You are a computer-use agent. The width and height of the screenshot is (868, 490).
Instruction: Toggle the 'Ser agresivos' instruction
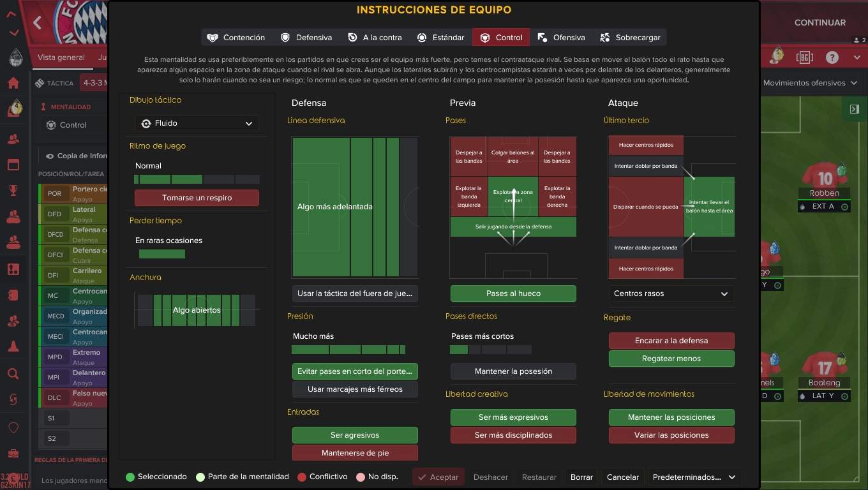pos(355,435)
